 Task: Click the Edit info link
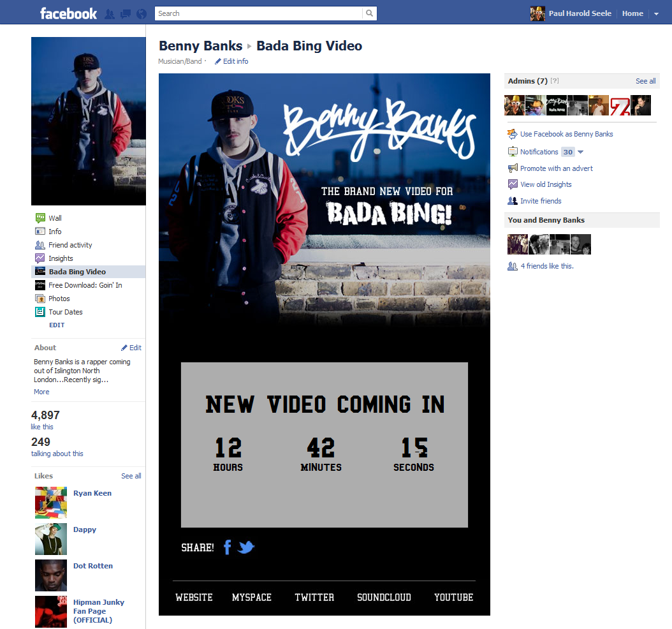[235, 61]
